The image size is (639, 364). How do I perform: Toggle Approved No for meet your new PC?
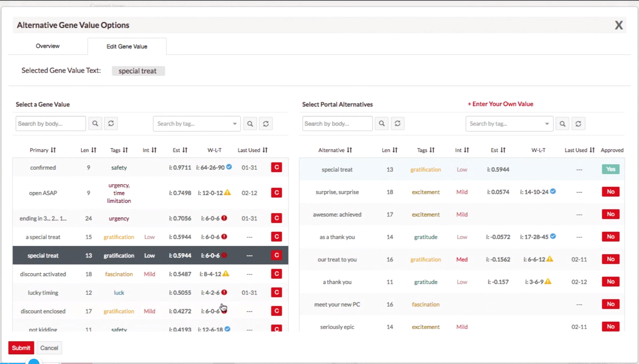pyautogui.click(x=610, y=304)
